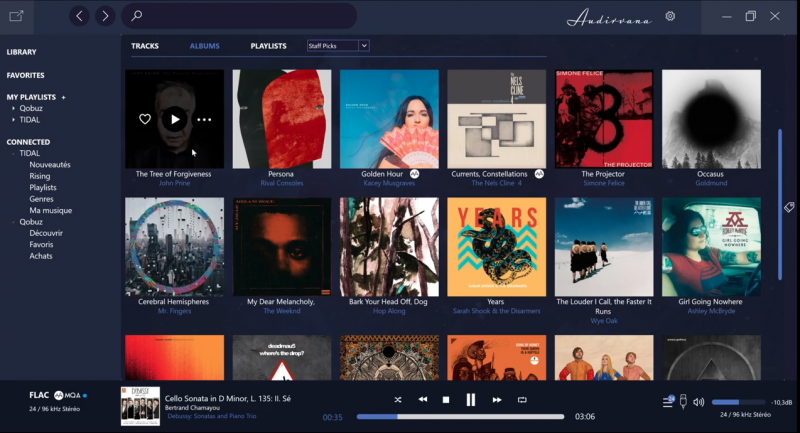This screenshot has width=800, height=433.
Task: Switch to the Playlists tab
Action: pos(268,46)
